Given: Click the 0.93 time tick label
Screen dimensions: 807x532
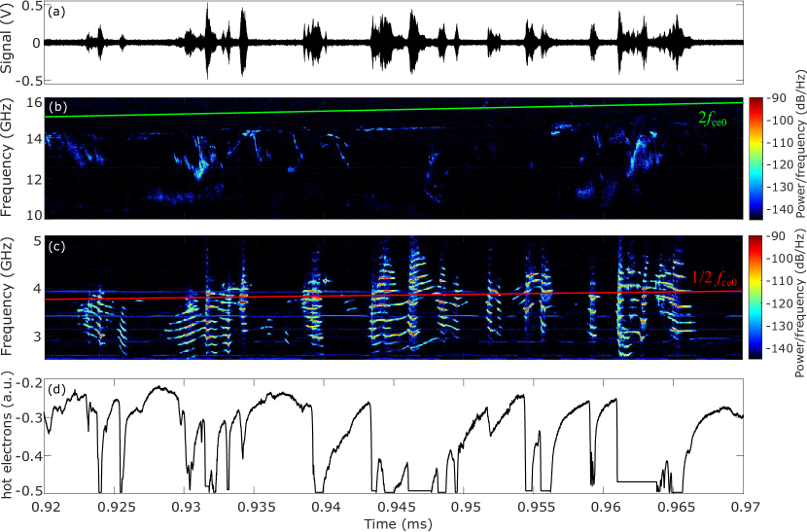Looking at the screenshot, I should point(185,508).
